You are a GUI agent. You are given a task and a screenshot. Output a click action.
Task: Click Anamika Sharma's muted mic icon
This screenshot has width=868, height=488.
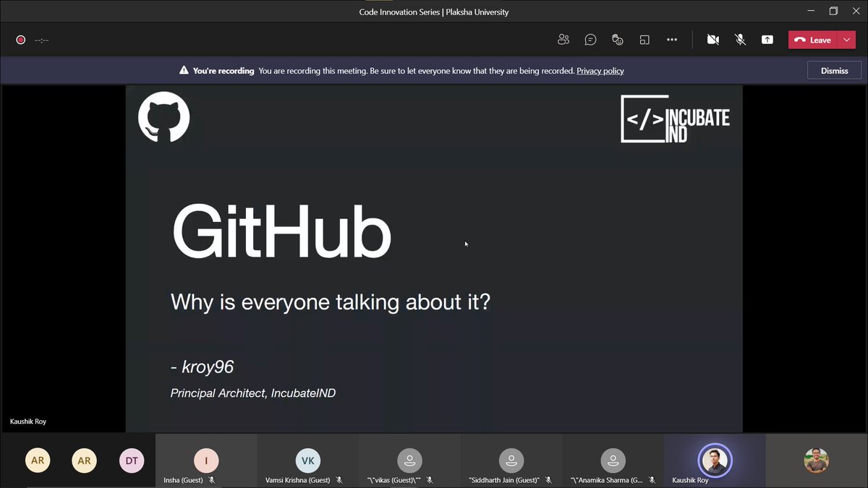point(651,480)
